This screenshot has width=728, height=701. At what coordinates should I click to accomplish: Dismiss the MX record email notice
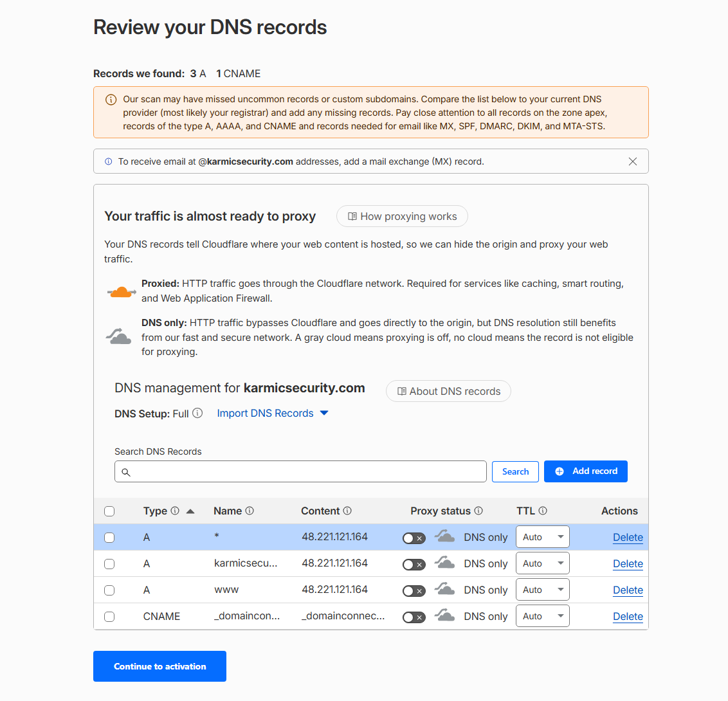632,161
